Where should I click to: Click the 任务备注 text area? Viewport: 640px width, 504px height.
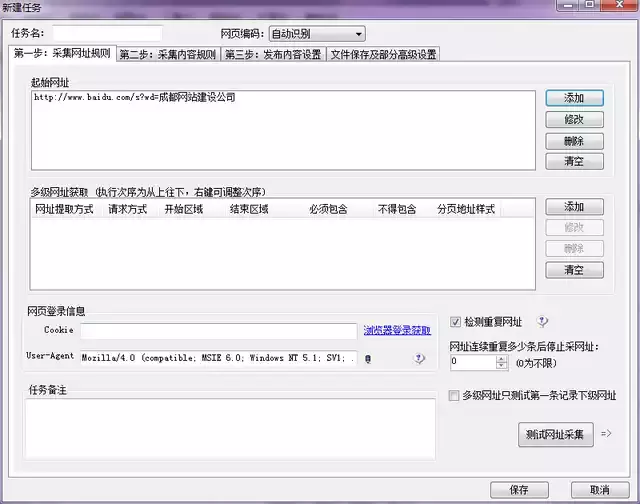230,429
